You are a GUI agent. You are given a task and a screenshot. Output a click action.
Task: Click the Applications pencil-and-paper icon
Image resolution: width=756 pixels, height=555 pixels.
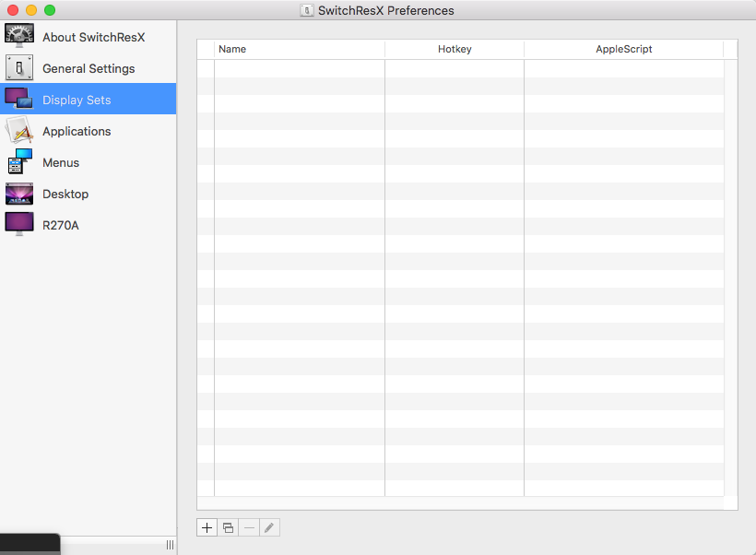point(19,130)
